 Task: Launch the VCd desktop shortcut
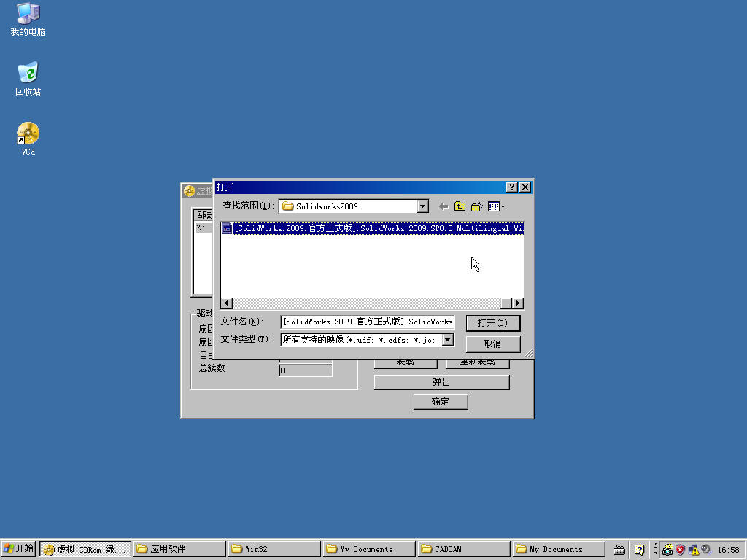(x=28, y=139)
